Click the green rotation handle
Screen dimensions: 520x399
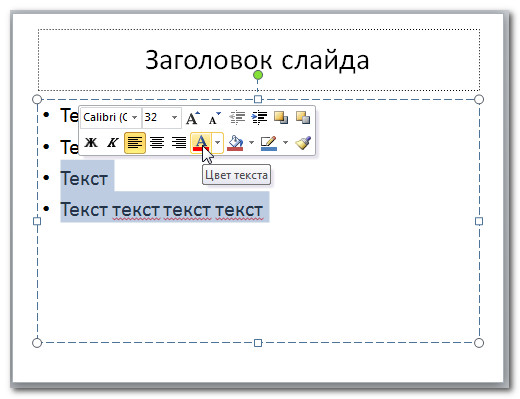pos(258,75)
